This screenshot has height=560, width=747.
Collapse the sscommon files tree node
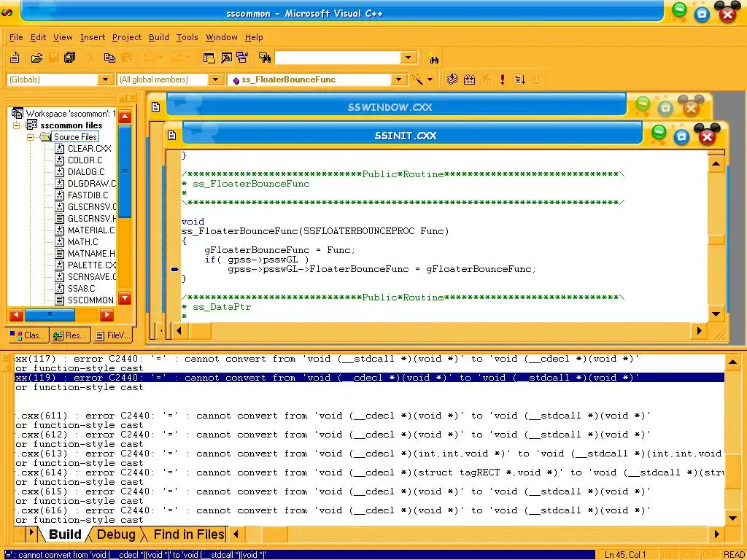click(x=17, y=125)
